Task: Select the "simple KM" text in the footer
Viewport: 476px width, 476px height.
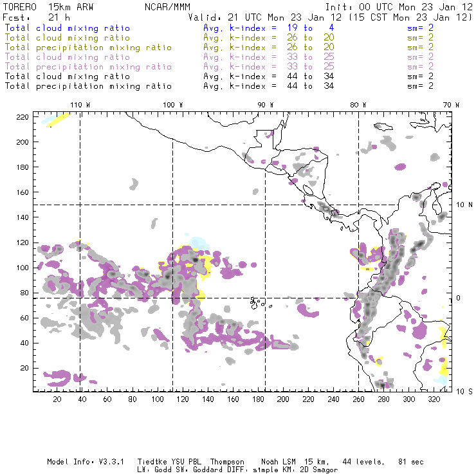Action: click(x=273, y=470)
